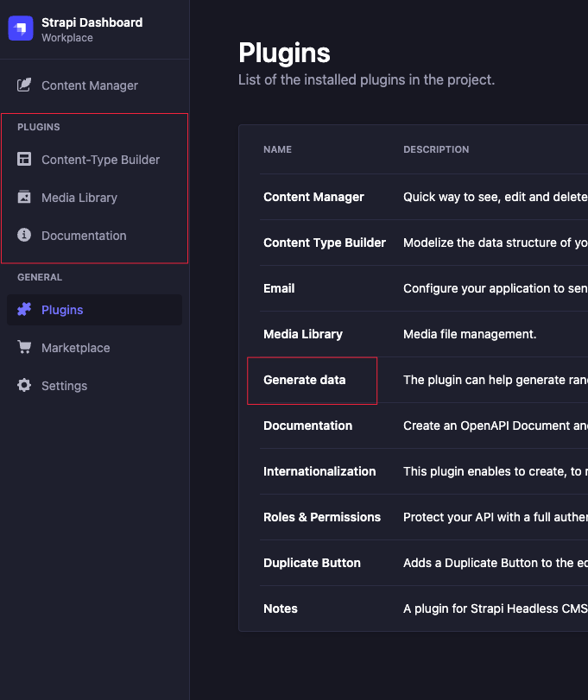The image size is (588, 700).
Task: Select the Content Manager table row name
Action: pos(313,197)
